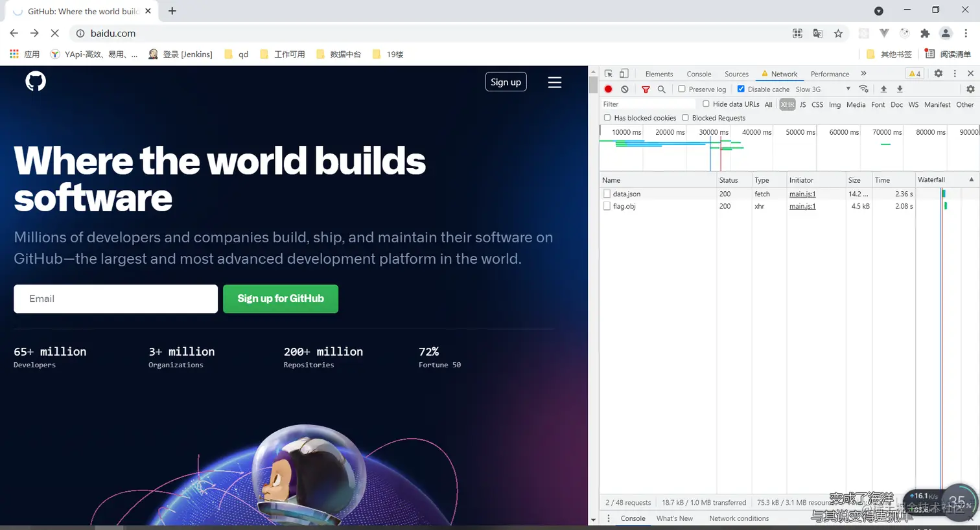Click the red network record button
980x530 pixels.
609,89
